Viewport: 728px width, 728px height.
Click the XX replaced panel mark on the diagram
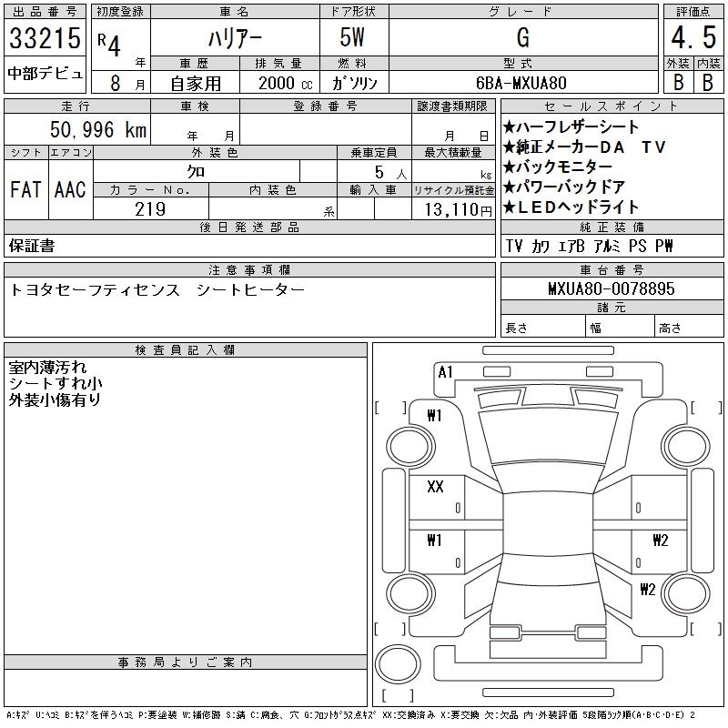[435, 488]
